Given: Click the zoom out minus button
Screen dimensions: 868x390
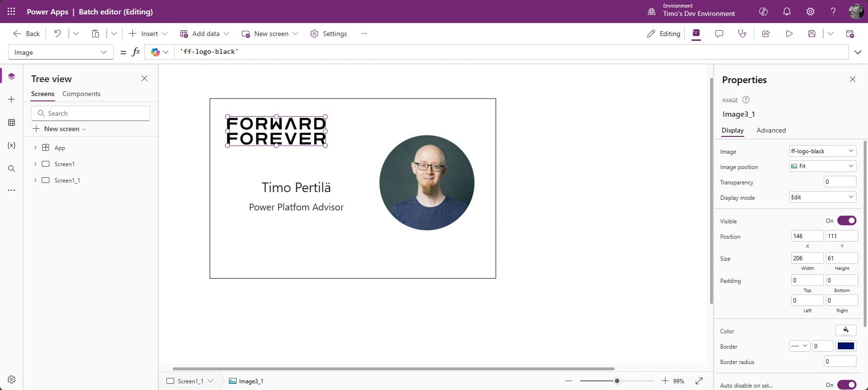Looking at the screenshot, I should [x=569, y=381].
